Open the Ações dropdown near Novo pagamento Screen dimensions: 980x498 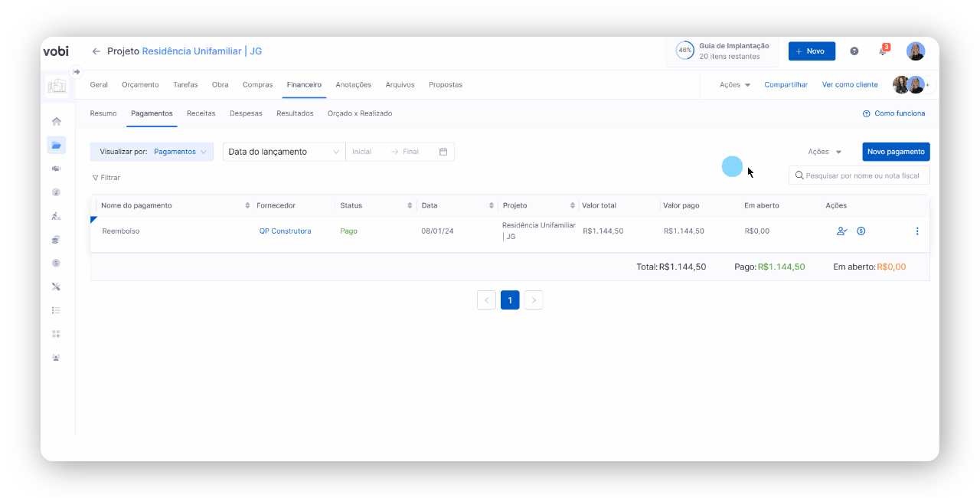[825, 152]
